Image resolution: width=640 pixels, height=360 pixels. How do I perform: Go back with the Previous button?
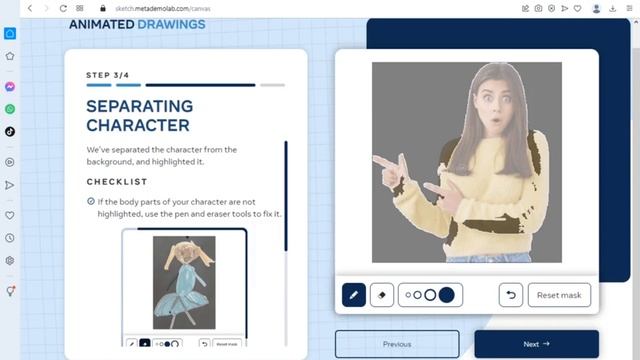pos(397,344)
